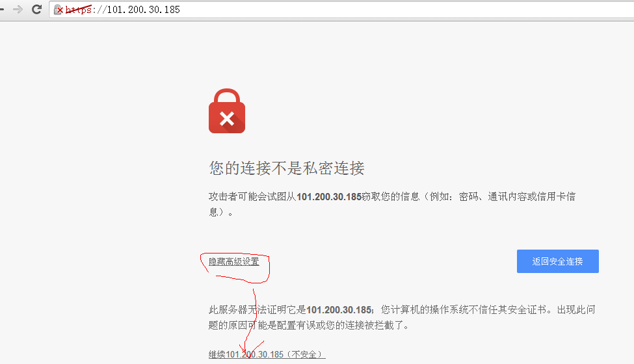This screenshot has width=634, height=364.
Task: Go back with the back arrow
Action: pyautogui.click(x=1, y=9)
